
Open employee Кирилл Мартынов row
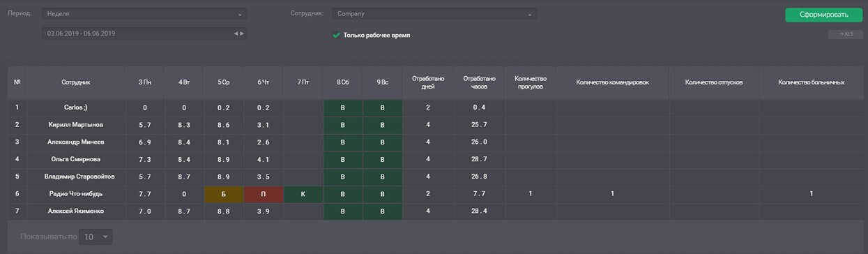(x=75, y=125)
